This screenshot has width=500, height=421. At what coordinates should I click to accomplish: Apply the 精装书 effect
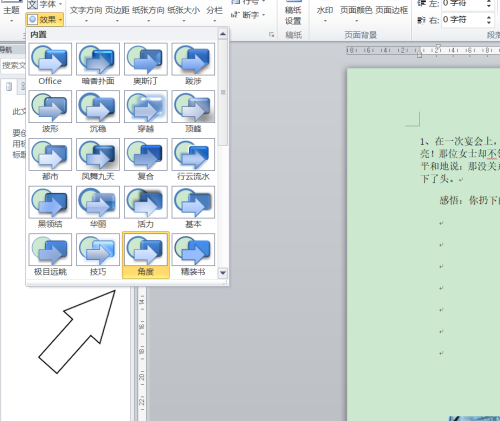point(193,255)
